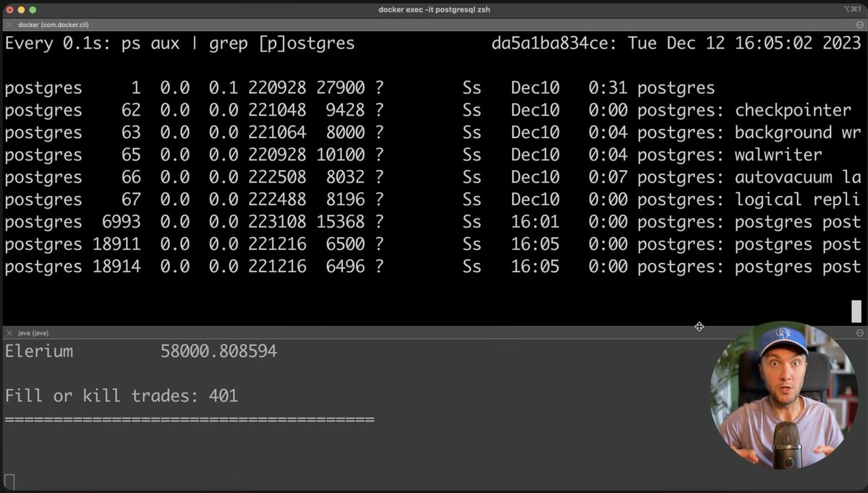Click the memory value 0.1 of PID 1
868x493 pixels.
click(224, 88)
